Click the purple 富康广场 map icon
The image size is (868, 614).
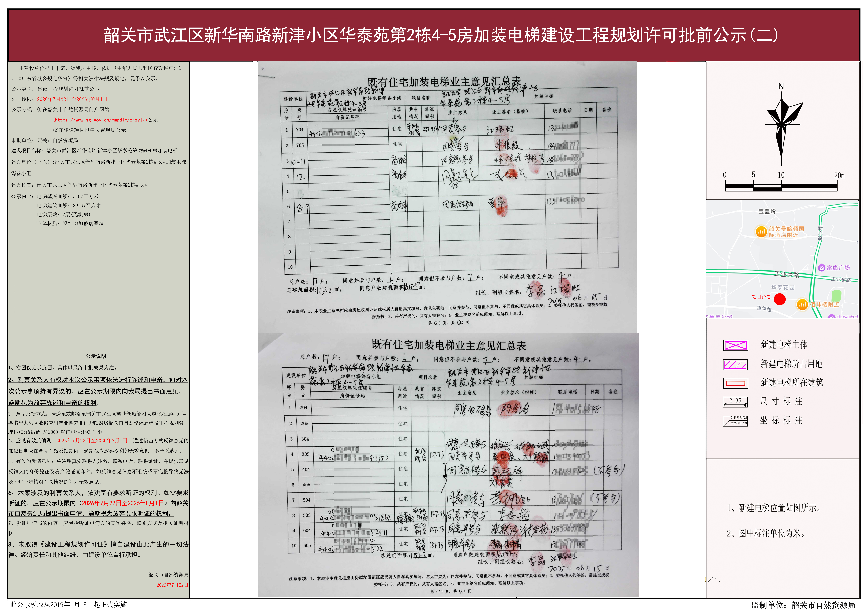pos(821,268)
